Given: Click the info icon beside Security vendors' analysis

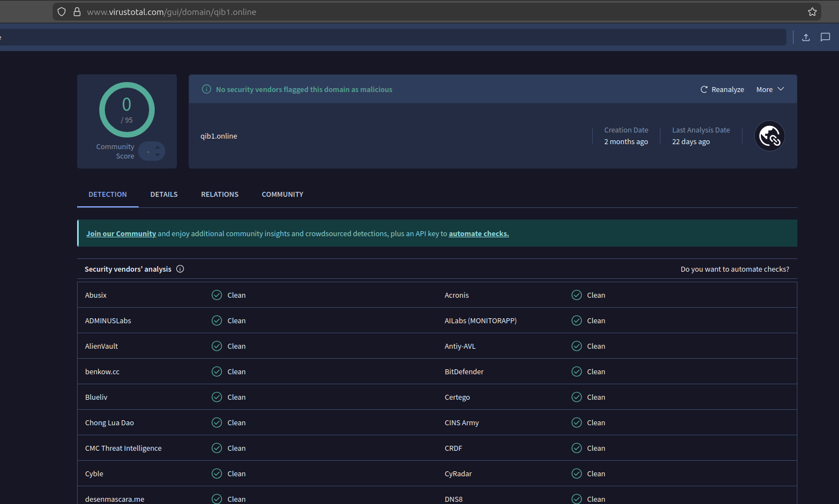Looking at the screenshot, I should pos(180,269).
